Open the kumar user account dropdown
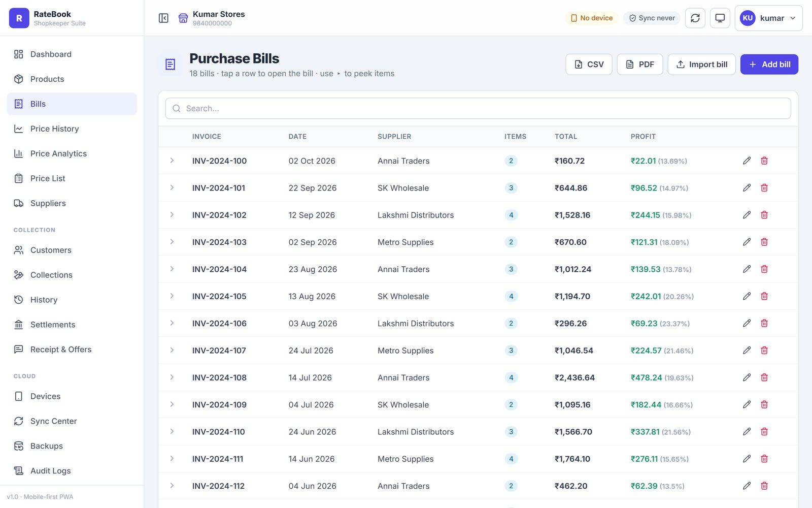 (768, 18)
